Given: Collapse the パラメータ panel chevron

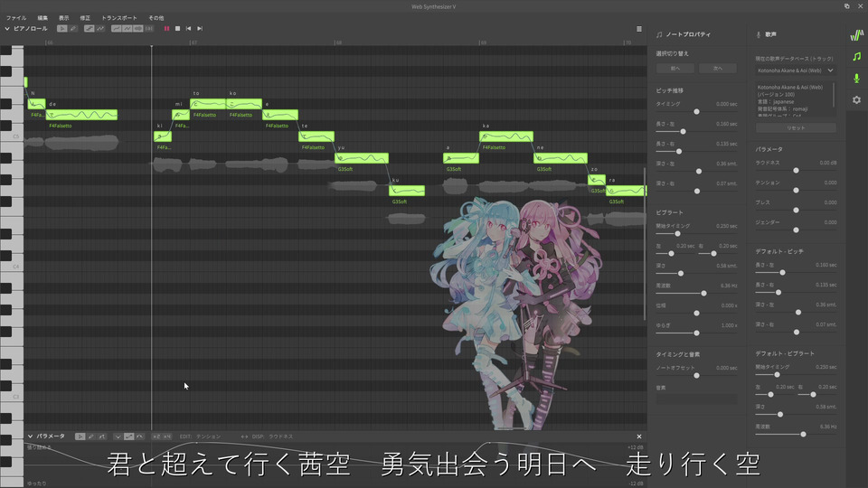Looking at the screenshot, I should (31, 436).
